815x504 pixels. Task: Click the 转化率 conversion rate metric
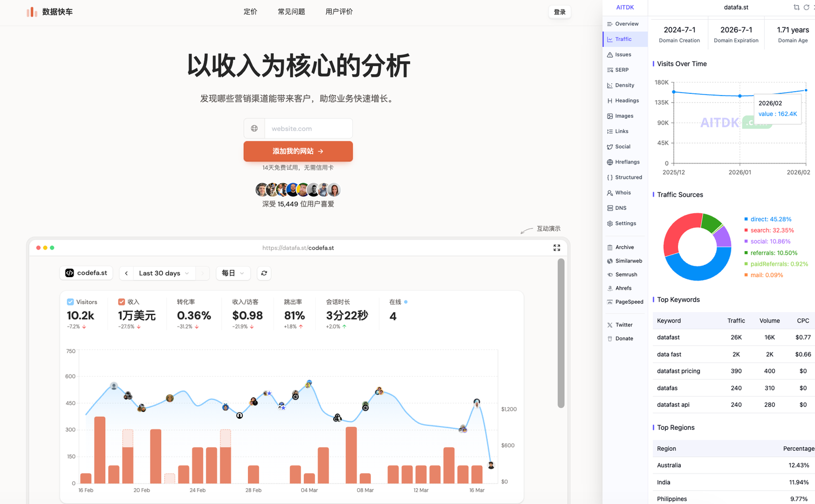coord(194,315)
